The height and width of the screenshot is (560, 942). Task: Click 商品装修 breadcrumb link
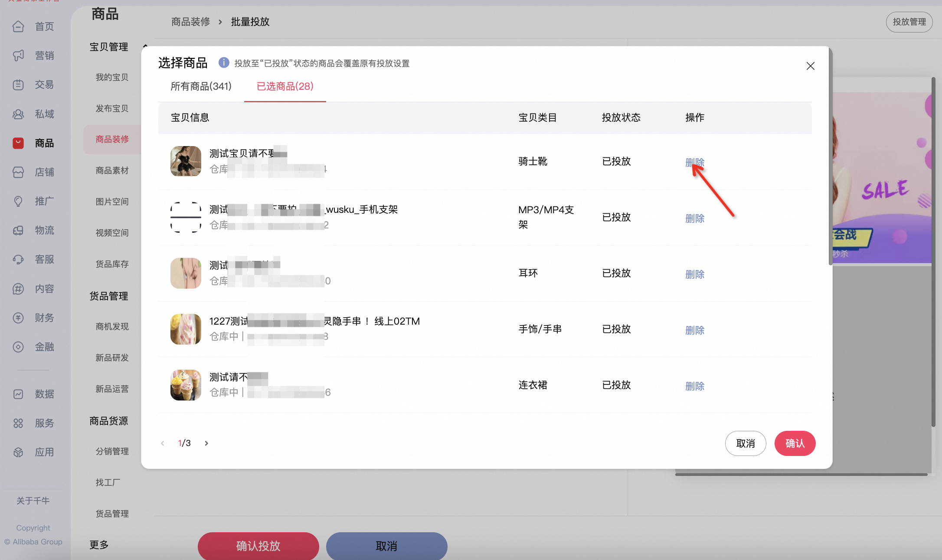pos(190,22)
